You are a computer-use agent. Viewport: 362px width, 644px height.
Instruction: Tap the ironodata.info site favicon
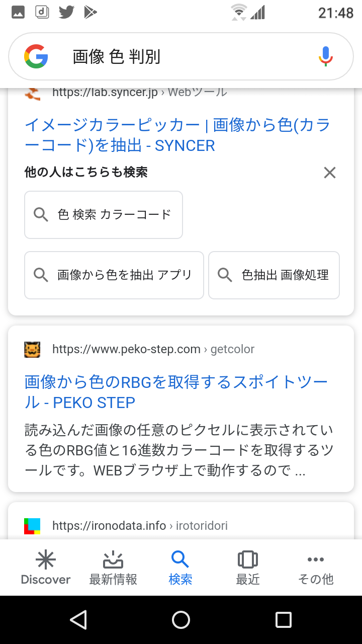pyautogui.click(x=32, y=526)
